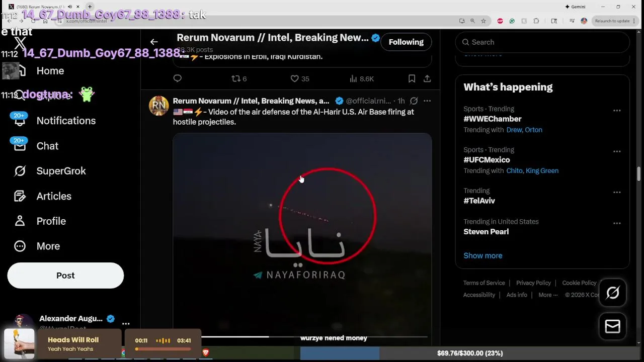Click Show more under What's happening
Image resolution: width=644 pixels, height=362 pixels.
482,255
